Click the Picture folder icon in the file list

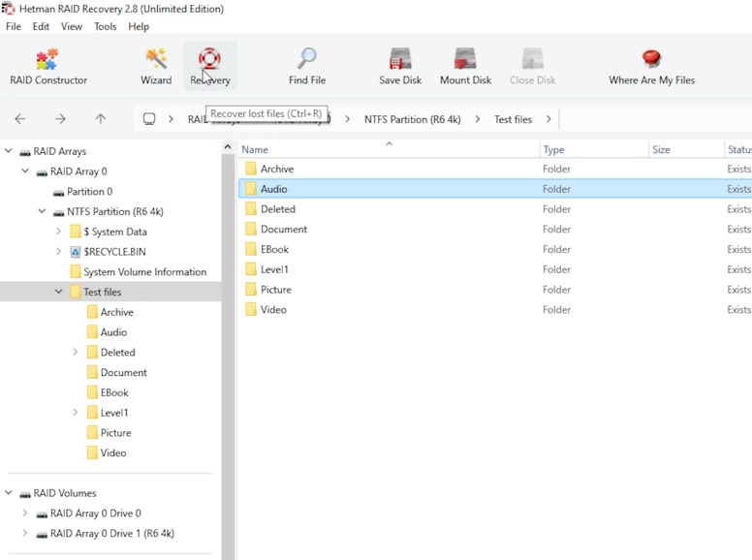pyautogui.click(x=250, y=290)
